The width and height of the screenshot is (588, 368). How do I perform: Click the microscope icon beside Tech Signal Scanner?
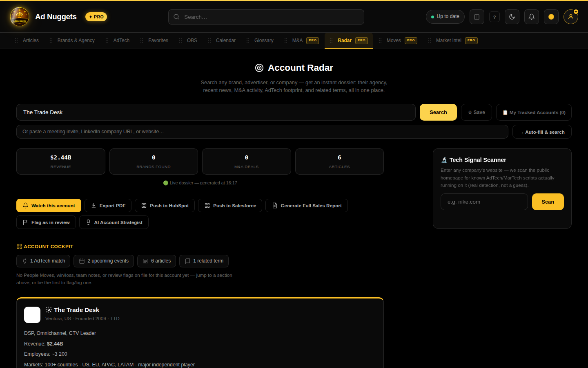tap(444, 160)
